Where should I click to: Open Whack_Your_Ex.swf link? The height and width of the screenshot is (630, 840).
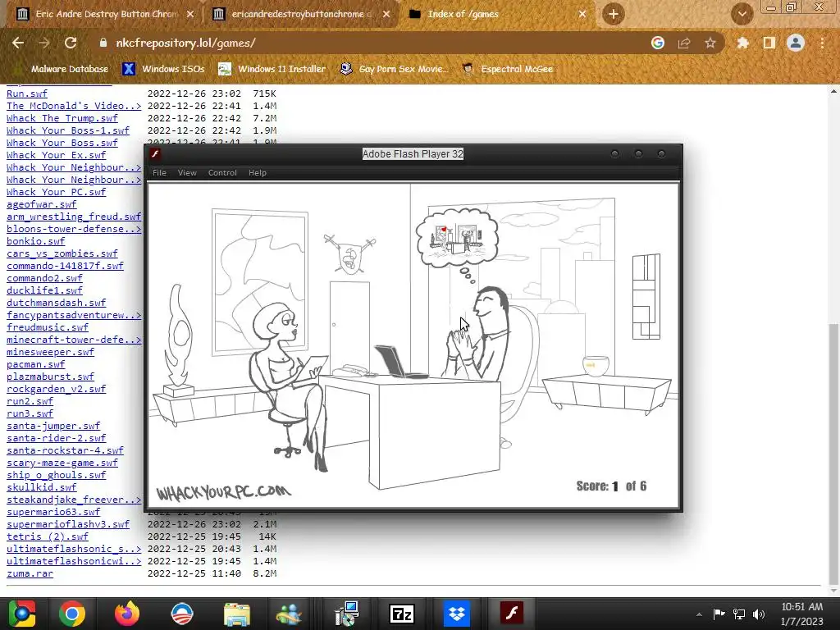pyautogui.click(x=57, y=155)
